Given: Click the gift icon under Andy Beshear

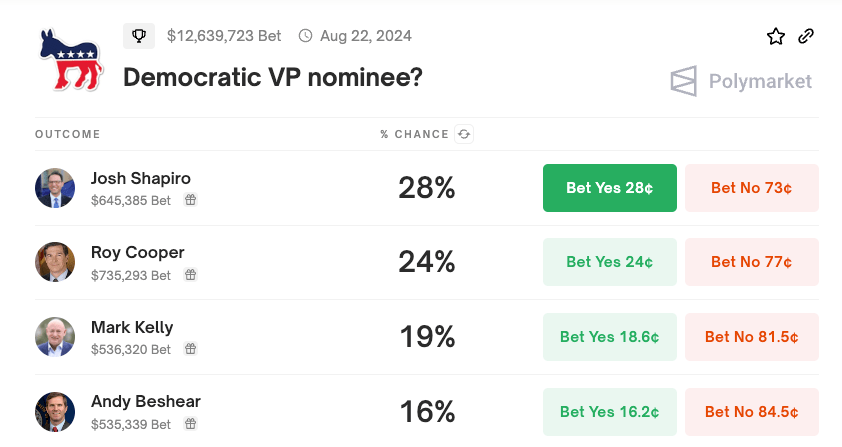Looking at the screenshot, I should click(x=190, y=423).
